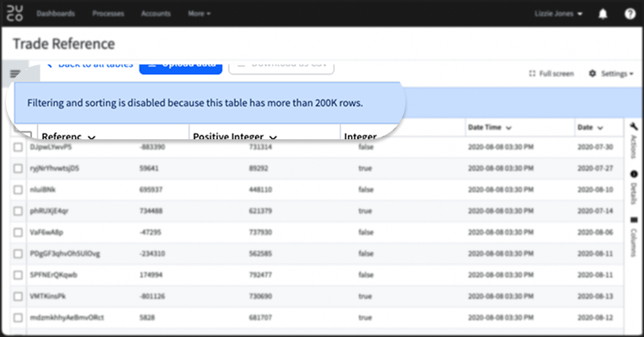Open the help question mark icon
This screenshot has height=337, width=644.
pyautogui.click(x=630, y=14)
